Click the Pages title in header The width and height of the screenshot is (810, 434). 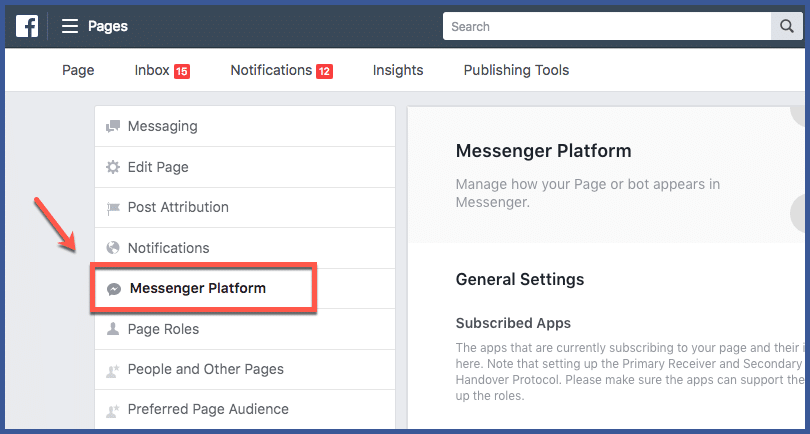[x=108, y=26]
